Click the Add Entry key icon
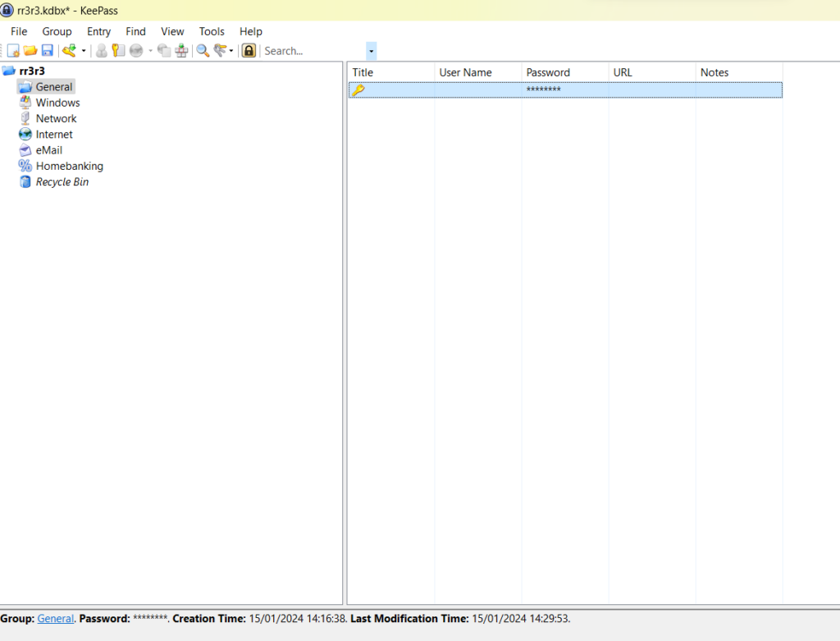The width and height of the screenshot is (840, 641). point(70,51)
